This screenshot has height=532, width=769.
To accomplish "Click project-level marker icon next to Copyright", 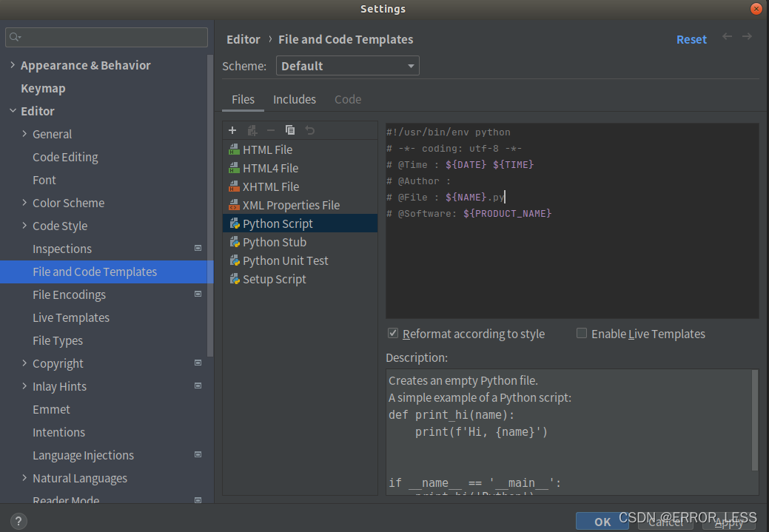I will tap(198, 363).
